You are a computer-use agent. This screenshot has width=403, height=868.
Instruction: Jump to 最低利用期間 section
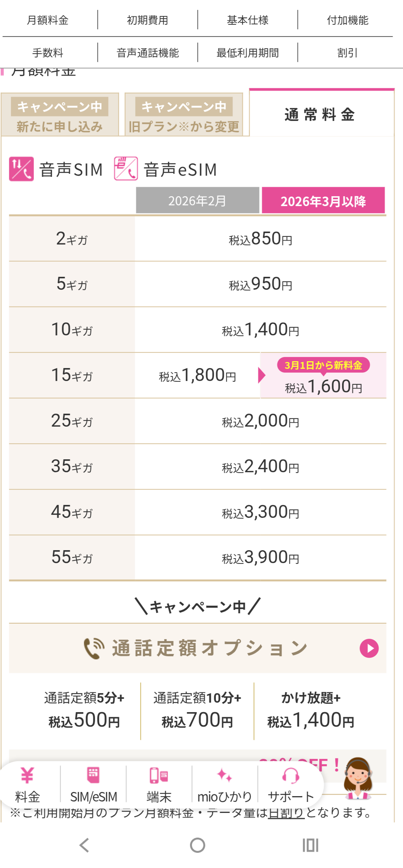tap(248, 52)
